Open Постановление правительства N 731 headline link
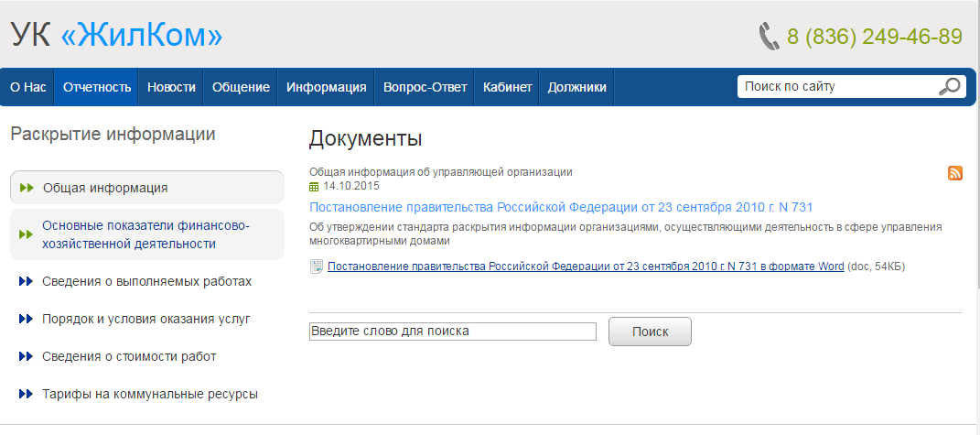 [x=561, y=207]
